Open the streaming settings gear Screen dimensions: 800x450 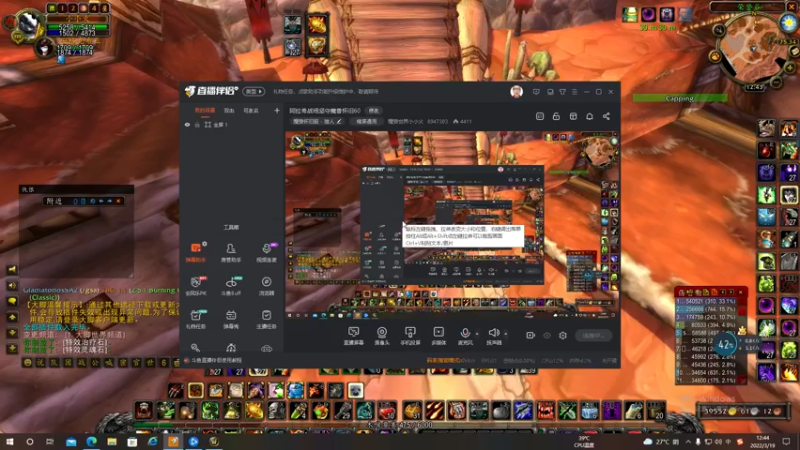pos(563,335)
